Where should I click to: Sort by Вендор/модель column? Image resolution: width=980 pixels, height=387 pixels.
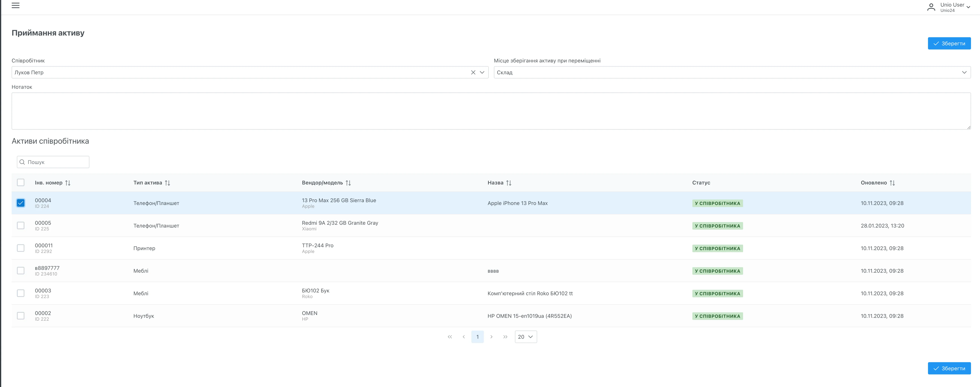click(348, 183)
